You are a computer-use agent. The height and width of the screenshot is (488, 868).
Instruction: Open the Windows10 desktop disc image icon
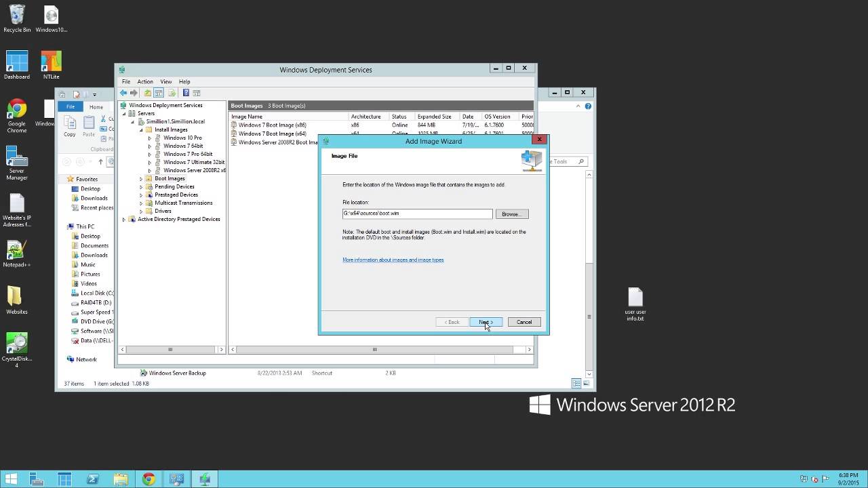tap(51, 18)
